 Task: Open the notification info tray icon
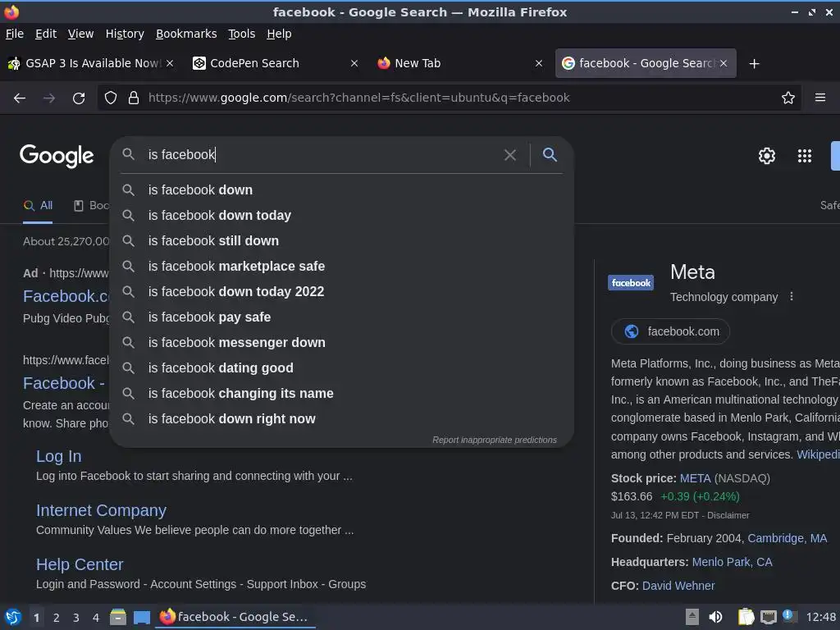click(788, 615)
